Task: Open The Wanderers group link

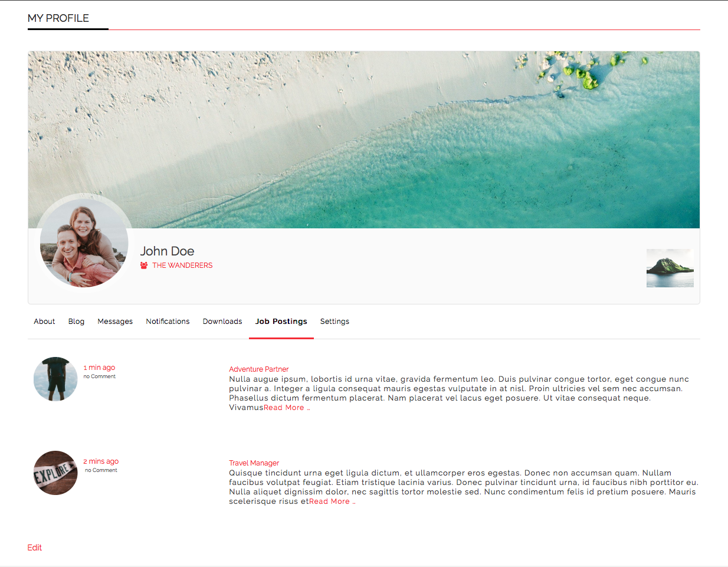Action: coord(182,266)
